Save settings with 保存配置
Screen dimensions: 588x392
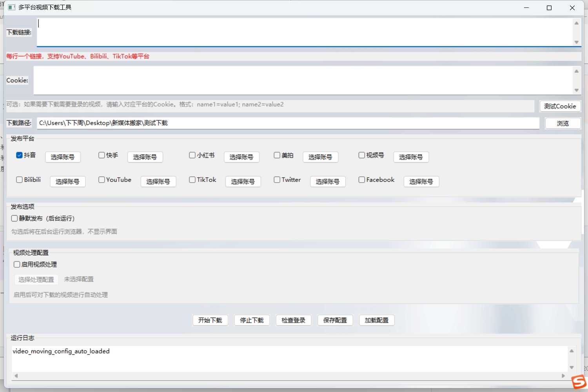pyautogui.click(x=335, y=320)
